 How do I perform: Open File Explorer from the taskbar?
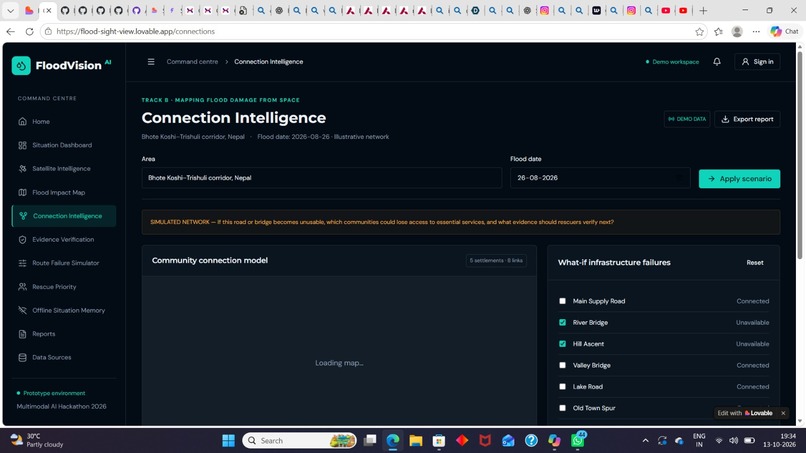pos(416,441)
